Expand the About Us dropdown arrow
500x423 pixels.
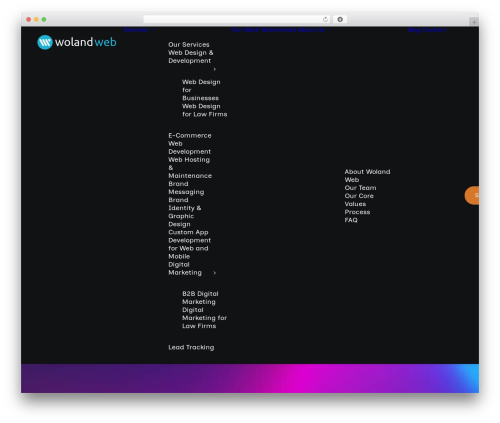(329, 30)
